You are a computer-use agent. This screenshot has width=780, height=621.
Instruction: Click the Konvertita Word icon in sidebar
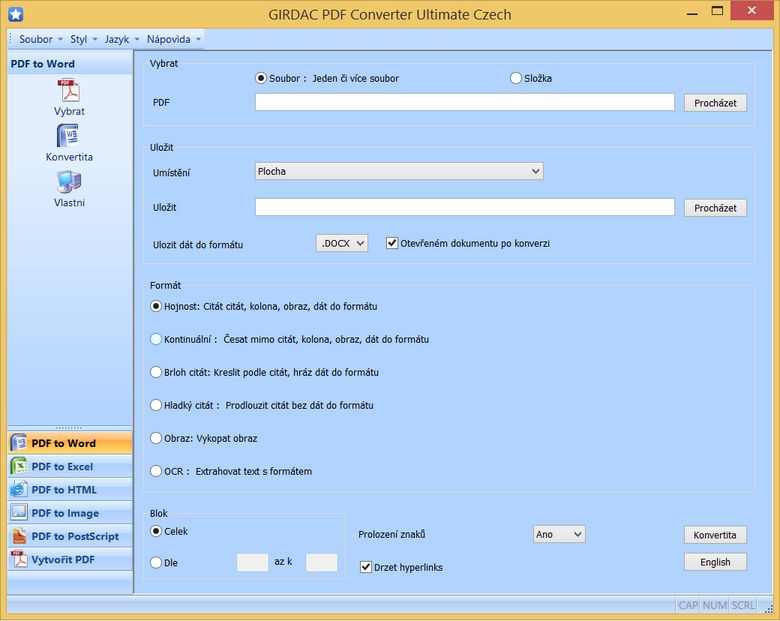(69, 136)
